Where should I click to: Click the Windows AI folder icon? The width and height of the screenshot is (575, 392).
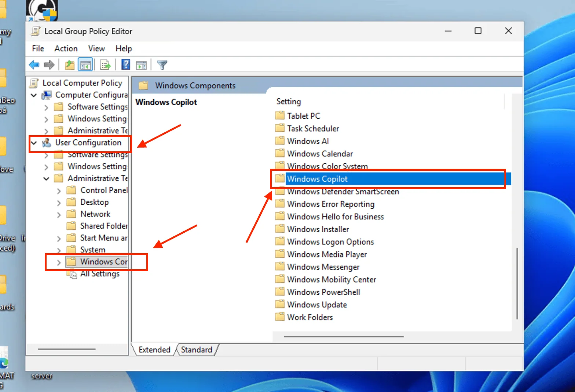click(280, 141)
